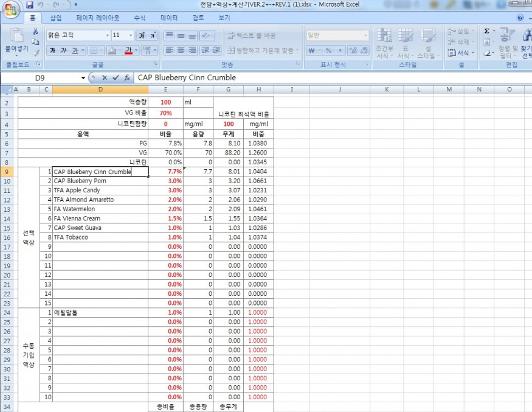Increase decimal places icon
The height and width of the screenshot is (412, 532).
coord(353,51)
